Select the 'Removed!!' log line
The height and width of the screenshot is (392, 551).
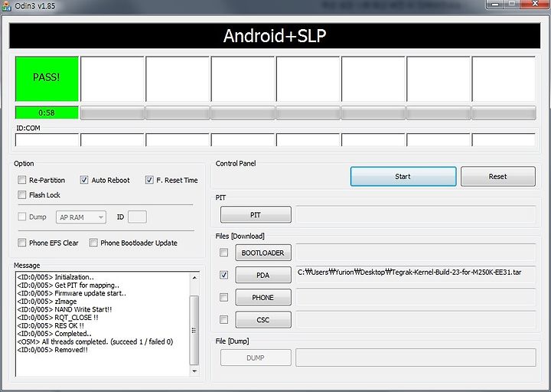point(53,350)
